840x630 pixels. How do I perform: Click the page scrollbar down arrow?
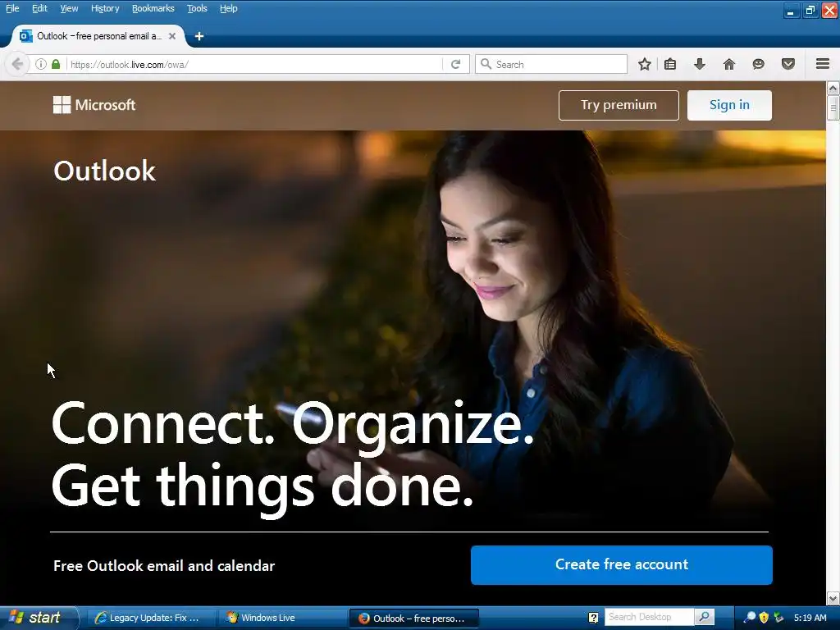[833, 598]
